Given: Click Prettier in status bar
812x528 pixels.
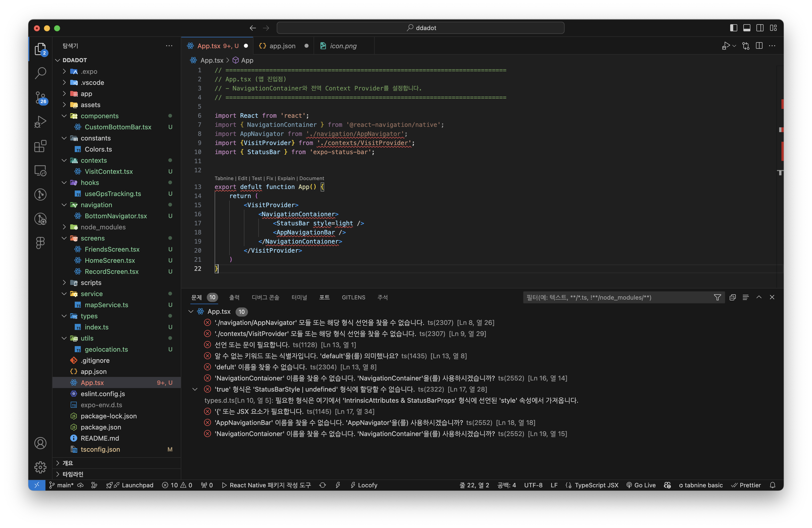Looking at the screenshot, I should click(746, 485).
